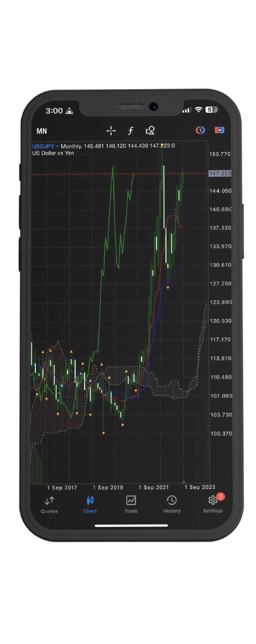Viewport: 256px width, 644px height.
Task: Tap the 140.690 price axis label
Action: (x=220, y=209)
